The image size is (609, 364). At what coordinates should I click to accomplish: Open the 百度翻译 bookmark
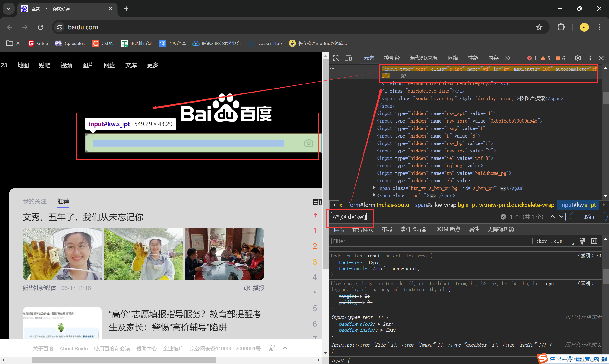172,43
